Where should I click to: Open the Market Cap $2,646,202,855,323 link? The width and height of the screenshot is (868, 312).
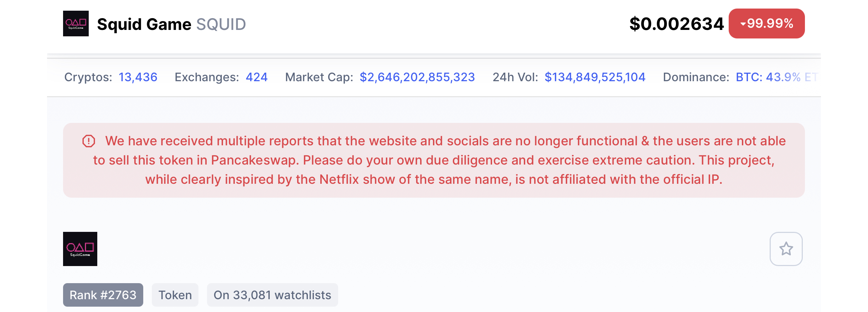pyautogui.click(x=417, y=77)
